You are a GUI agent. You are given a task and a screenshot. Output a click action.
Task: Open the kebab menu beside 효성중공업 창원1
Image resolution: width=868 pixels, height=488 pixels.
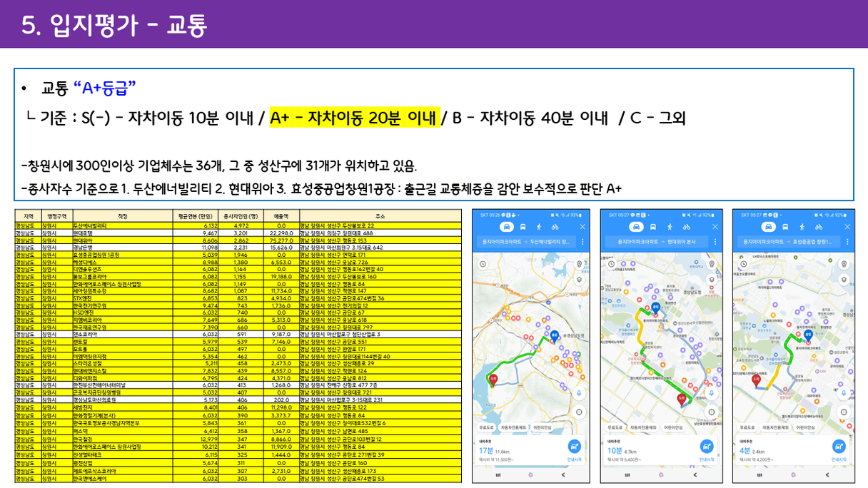click(x=846, y=242)
